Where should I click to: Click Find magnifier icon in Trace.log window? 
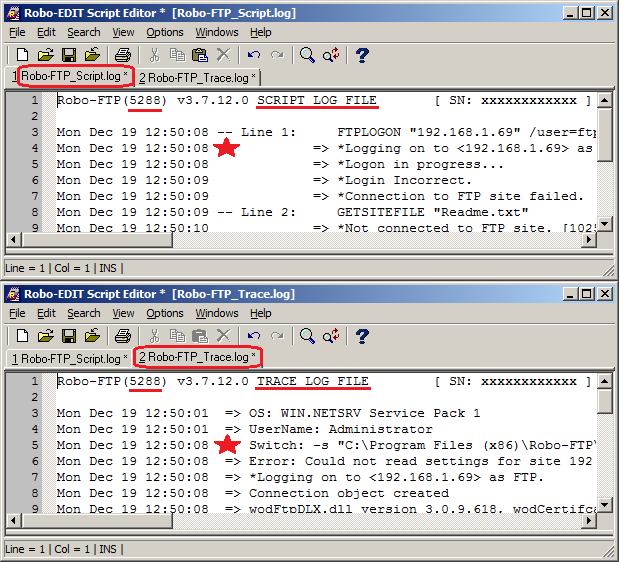(x=308, y=336)
